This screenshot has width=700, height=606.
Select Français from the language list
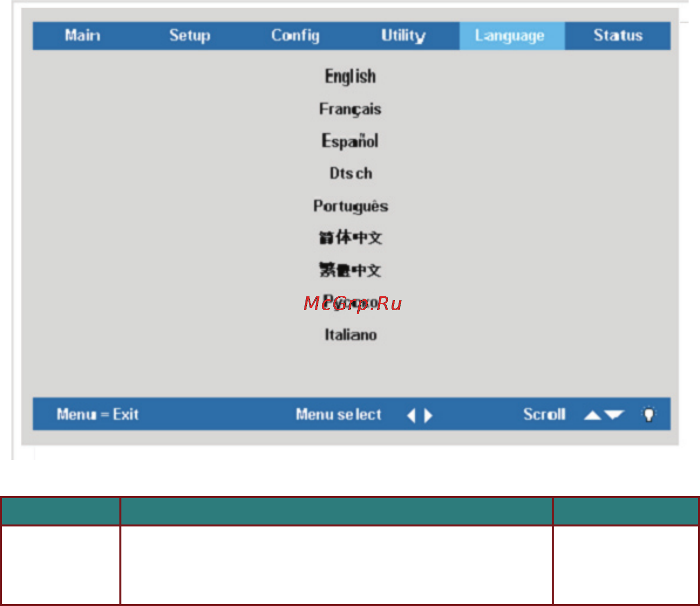pyautogui.click(x=350, y=109)
